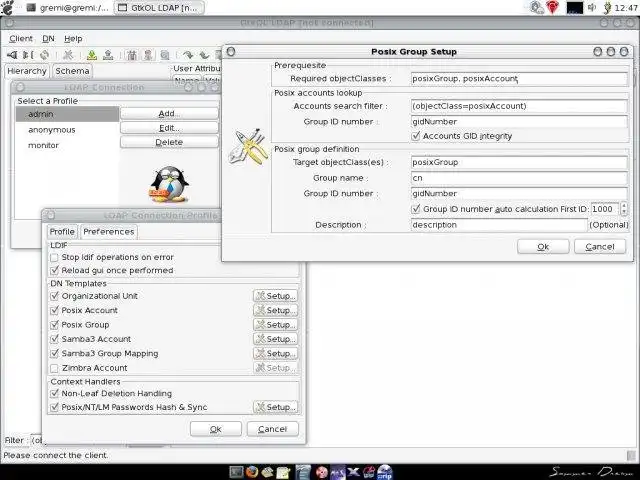Viewport: 640px width, 480px height.
Task: Click the refresh arrows toolbar icon
Action: tap(44, 55)
